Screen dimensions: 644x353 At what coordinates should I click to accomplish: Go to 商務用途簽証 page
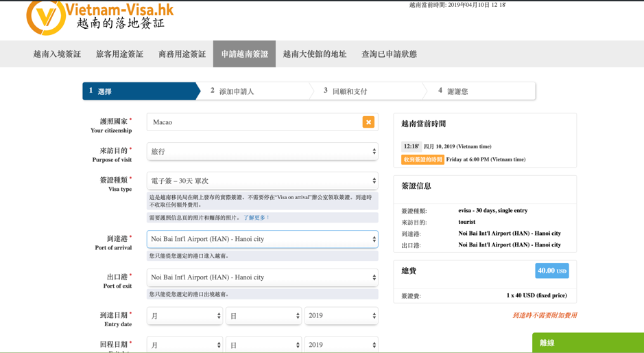point(182,54)
